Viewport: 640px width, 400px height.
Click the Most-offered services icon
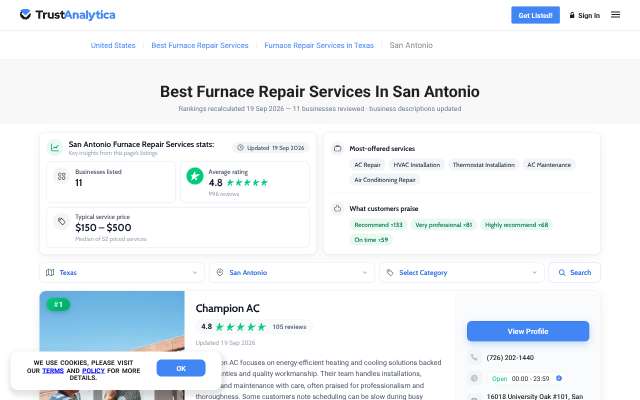[338, 149]
